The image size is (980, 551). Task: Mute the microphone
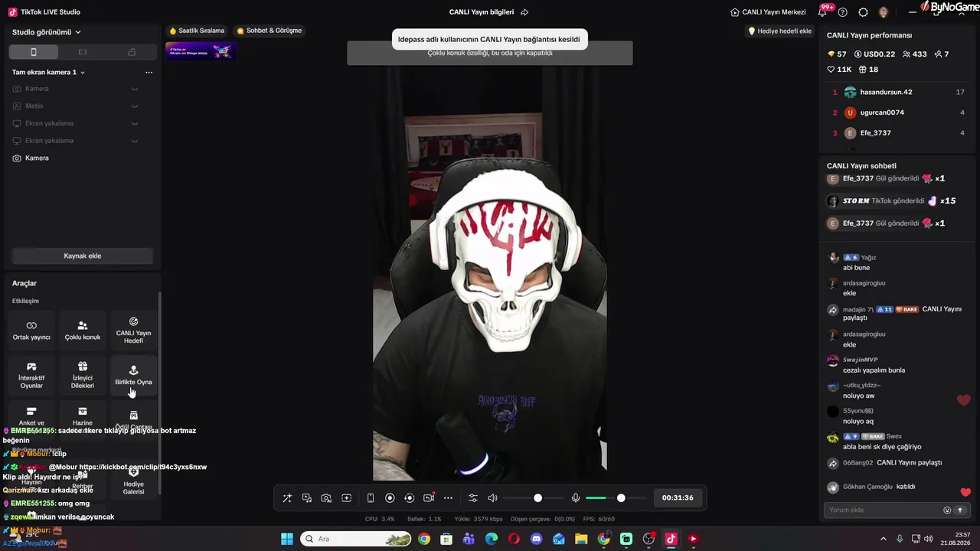tap(576, 498)
